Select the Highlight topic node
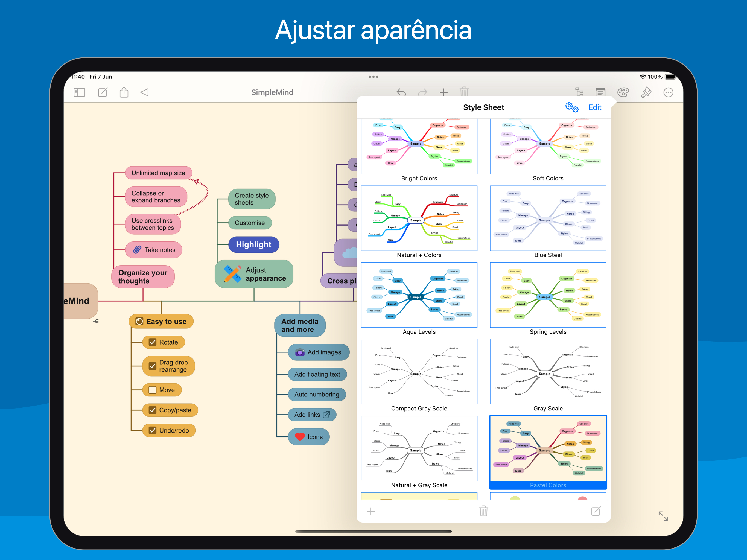This screenshot has height=560, width=747. 254,244
